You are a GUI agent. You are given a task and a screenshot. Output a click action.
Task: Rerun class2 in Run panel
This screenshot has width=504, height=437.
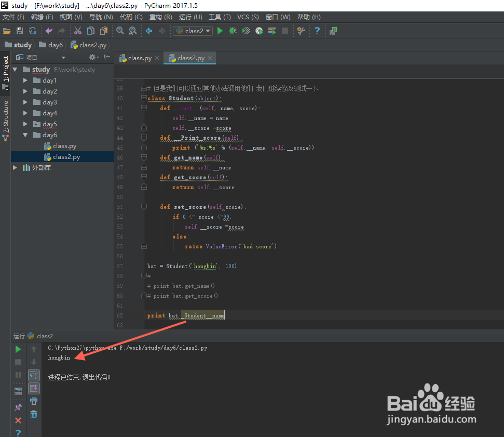point(18,349)
